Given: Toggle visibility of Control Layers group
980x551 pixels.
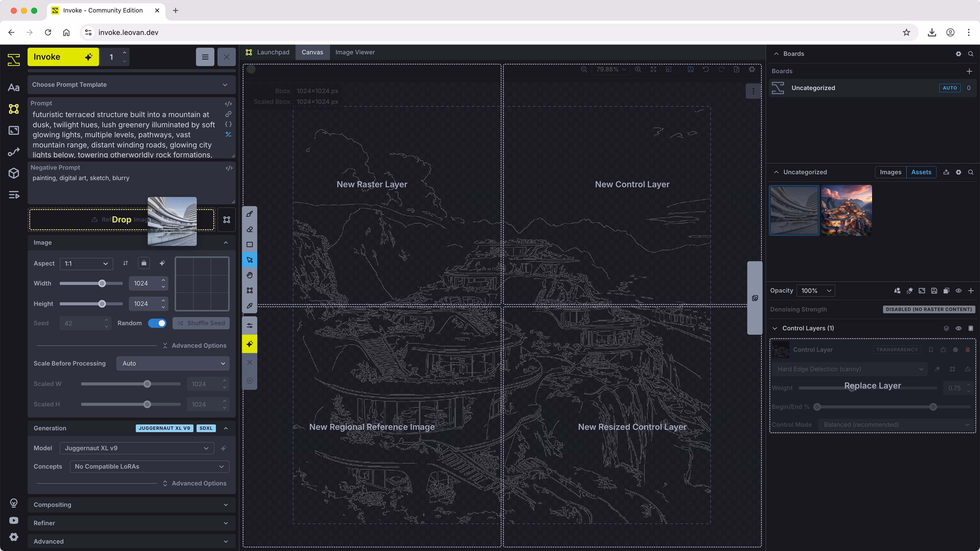Looking at the screenshot, I should (x=958, y=328).
